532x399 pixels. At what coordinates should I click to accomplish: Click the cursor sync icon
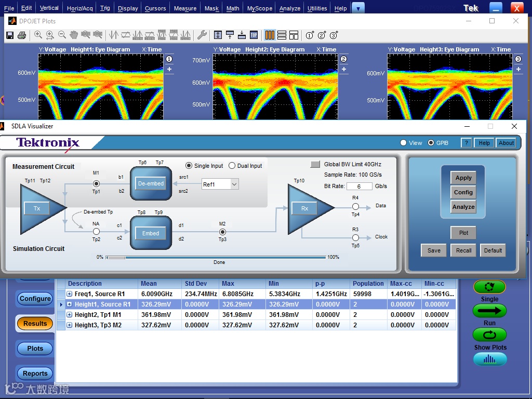tap(185, 35)
